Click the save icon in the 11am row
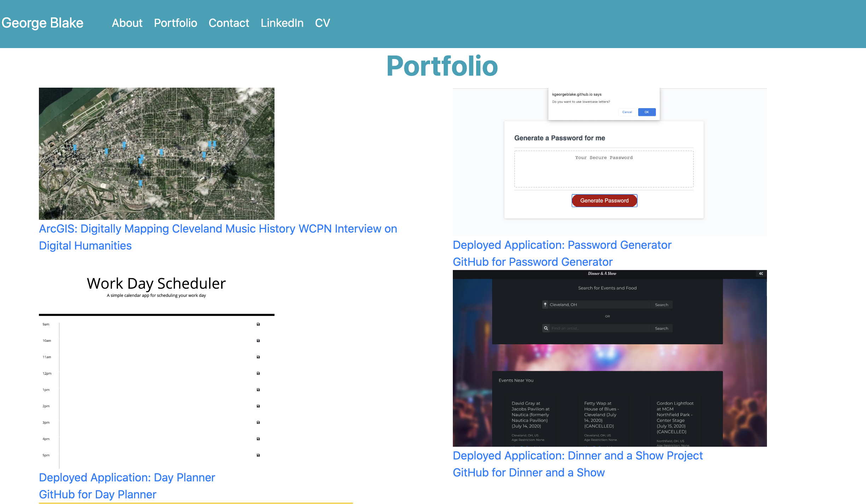The image size is (866, 504). click(x=258, y=357)
